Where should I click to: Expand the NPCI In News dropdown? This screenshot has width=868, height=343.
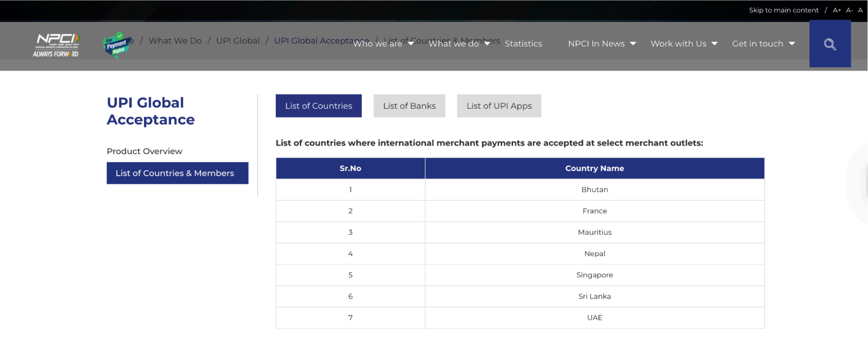pyautogui.click(x=602, y=44)
